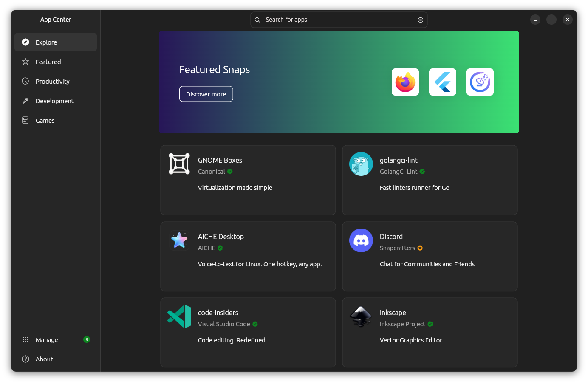This screenshot has width=588, height=384.
Task: Open the AICHE Desktop title
Action: click(221, 237)
